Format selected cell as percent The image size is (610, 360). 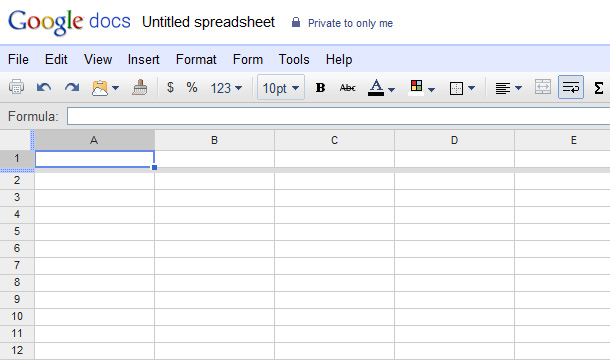pos(192,87)
